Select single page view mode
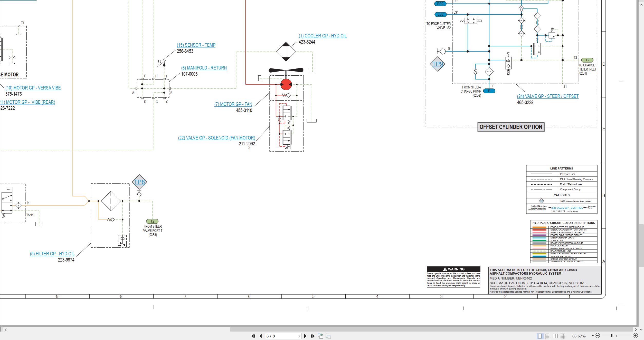 540,336
